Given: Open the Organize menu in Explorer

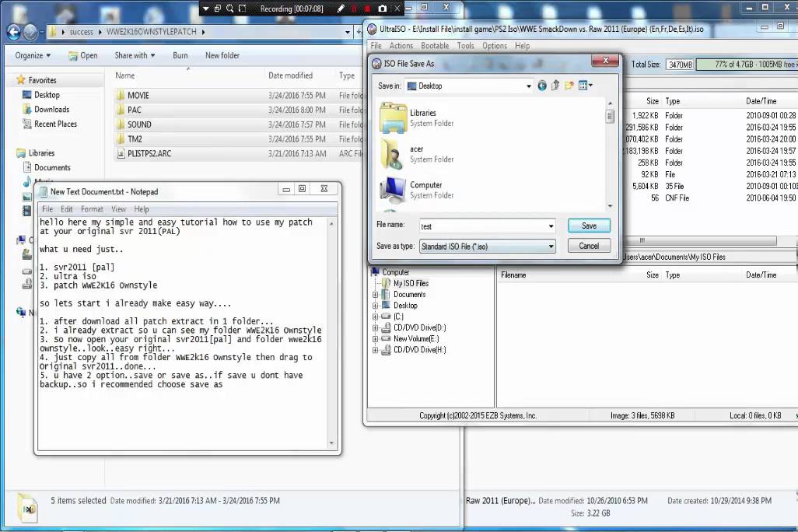Looking at the screenshot, I should (33, 55).
